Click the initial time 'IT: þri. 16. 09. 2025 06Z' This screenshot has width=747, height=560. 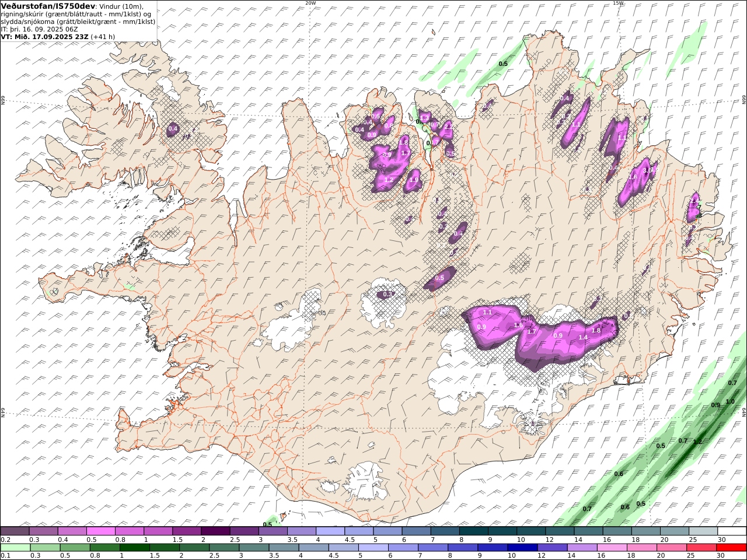click(39, 29)
